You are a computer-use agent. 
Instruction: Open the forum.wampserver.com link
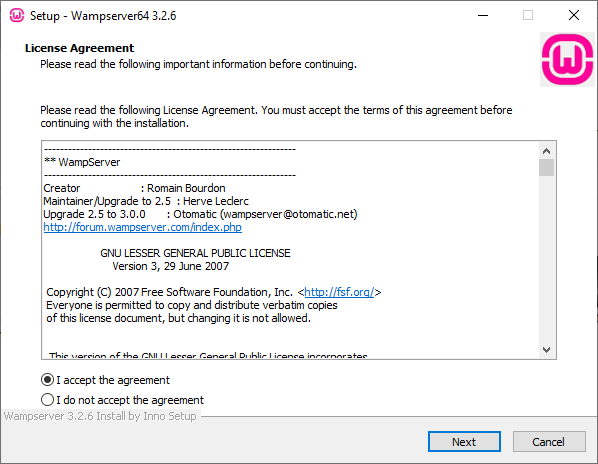pos(142,227)
